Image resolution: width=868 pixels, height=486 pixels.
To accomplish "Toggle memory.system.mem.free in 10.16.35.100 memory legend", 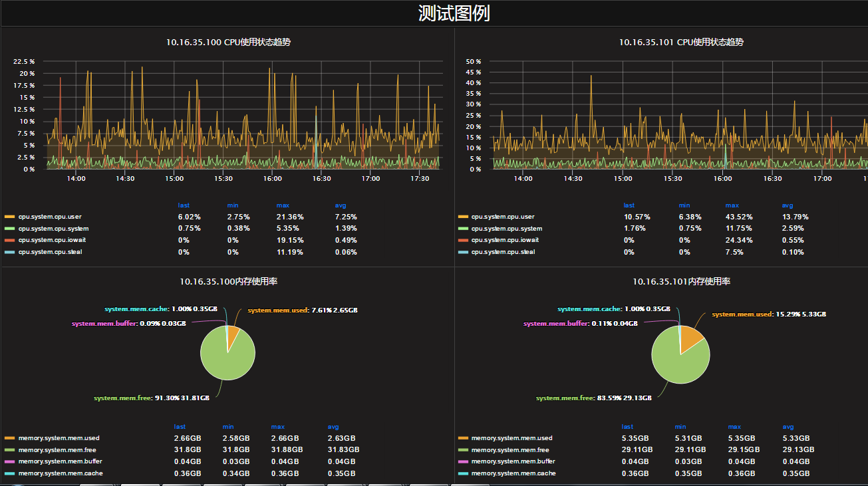I will (x=57, y=450).
